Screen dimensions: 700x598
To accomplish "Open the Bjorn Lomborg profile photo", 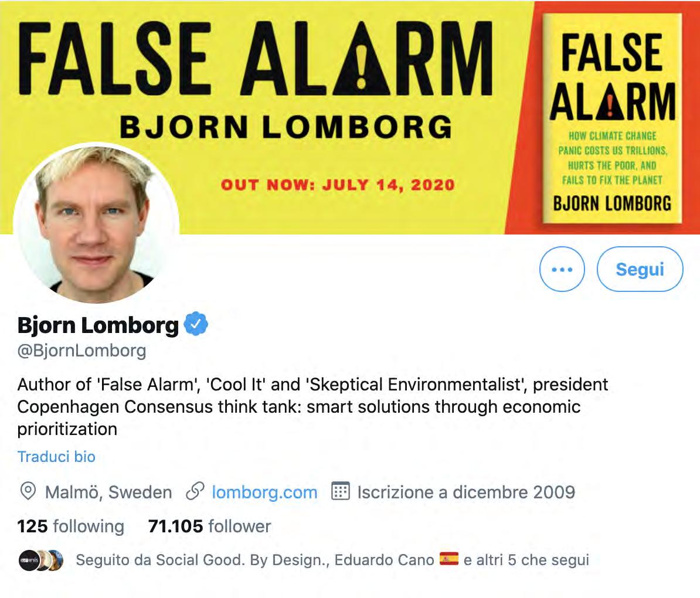I will point(96,223).
